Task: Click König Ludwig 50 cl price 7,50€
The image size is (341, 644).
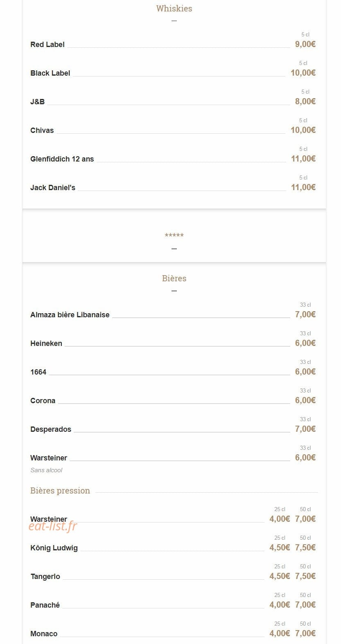Action: click(x=305, y=548)
